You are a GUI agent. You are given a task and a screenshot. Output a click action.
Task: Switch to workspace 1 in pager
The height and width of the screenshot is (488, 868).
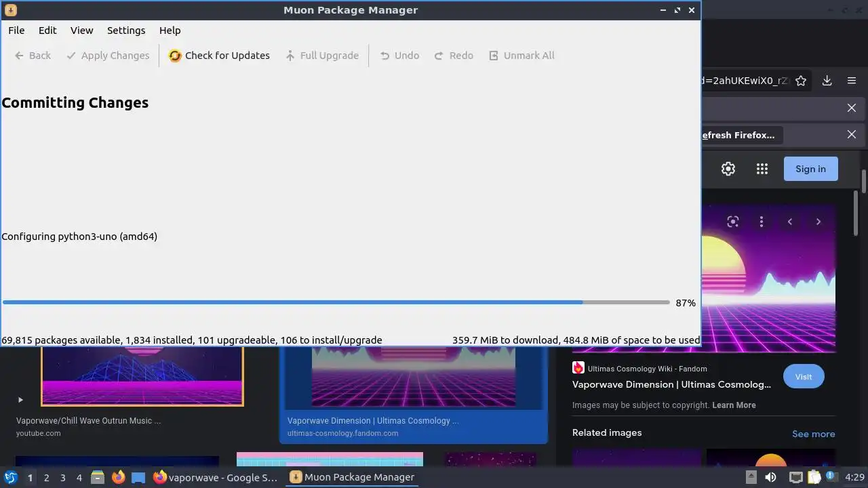tap(30, 478)
